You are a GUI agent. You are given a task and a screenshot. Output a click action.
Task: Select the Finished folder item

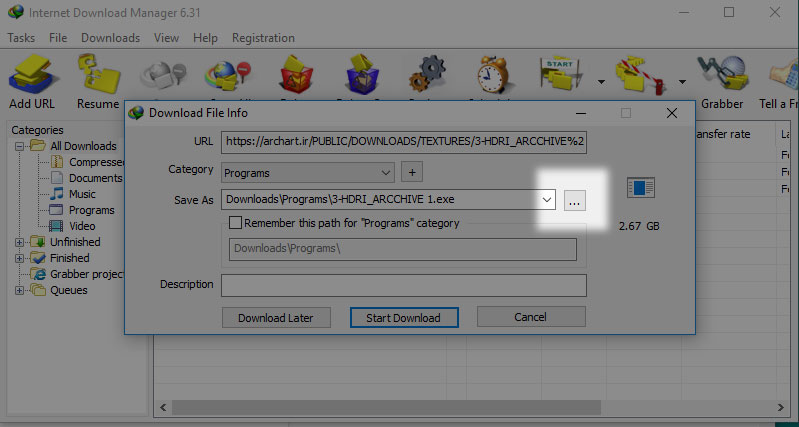click(60, 258)
